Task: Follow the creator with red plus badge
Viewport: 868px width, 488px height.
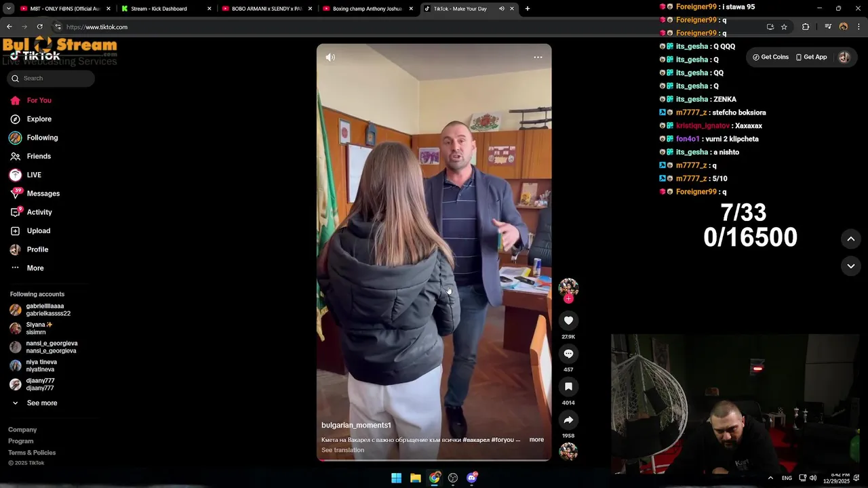Action: point(568,299)
